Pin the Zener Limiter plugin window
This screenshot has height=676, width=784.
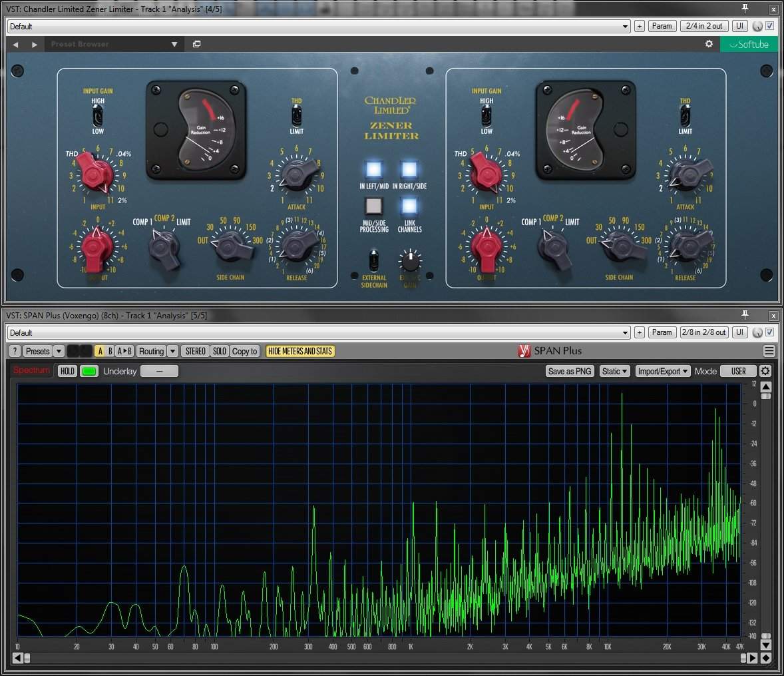(x=745, y=9)
